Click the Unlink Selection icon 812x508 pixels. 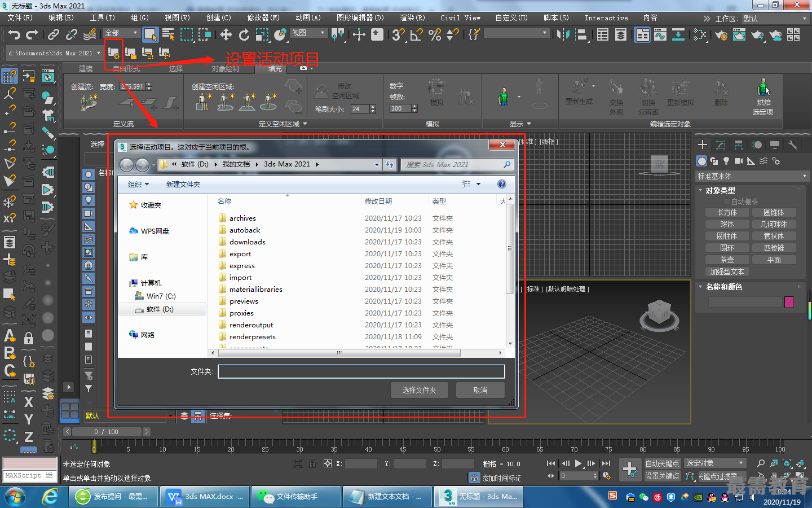point(71,35)
